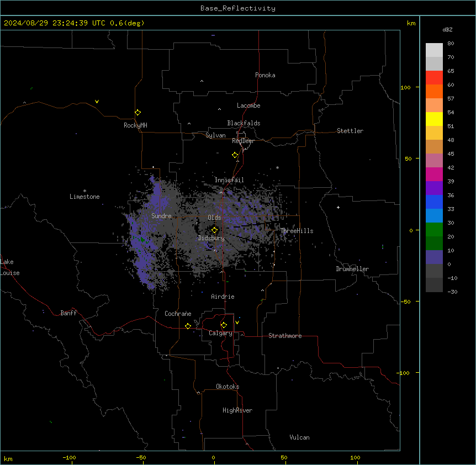Select the ThreeHills label
The height and width of the screenshot is (465, 476).
[297, 231]
